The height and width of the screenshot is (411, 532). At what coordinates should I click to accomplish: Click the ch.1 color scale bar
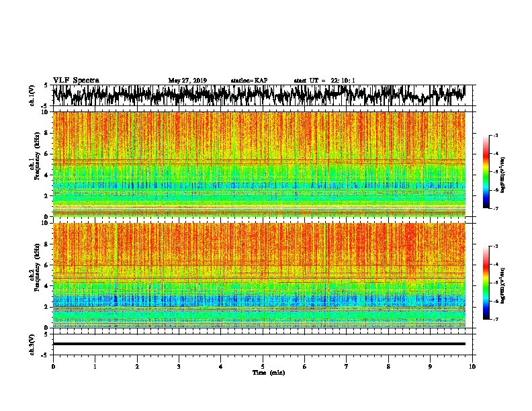pyautogui.click(x=486, y=172)
